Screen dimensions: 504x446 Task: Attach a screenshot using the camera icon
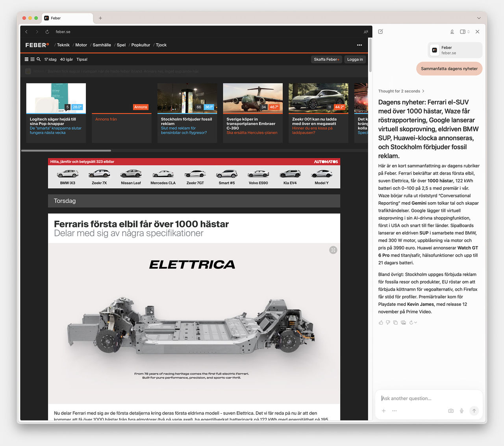[450, 411]
